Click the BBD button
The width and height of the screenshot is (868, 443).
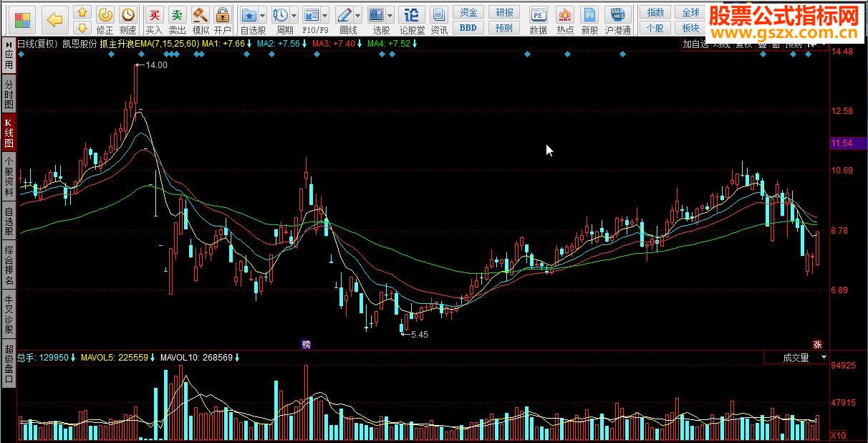coord(468,28)
